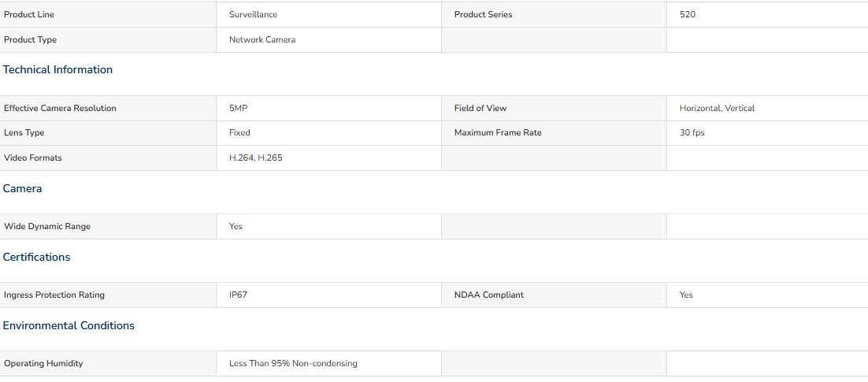Click the Network Camera value
This screenshot has height=382, width=868.
coord(262,40)
